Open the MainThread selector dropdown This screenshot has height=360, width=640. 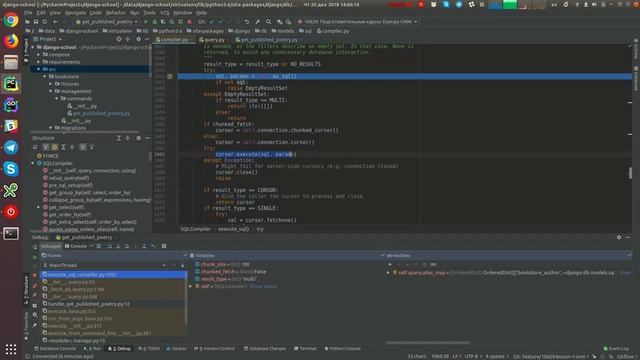click(105, 265)
